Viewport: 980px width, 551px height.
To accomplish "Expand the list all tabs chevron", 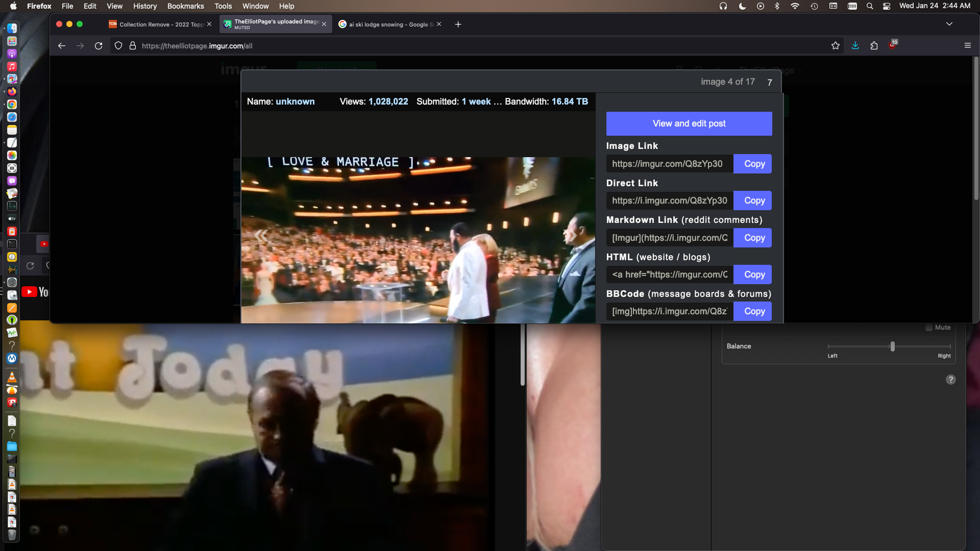I will pos(949,24).
